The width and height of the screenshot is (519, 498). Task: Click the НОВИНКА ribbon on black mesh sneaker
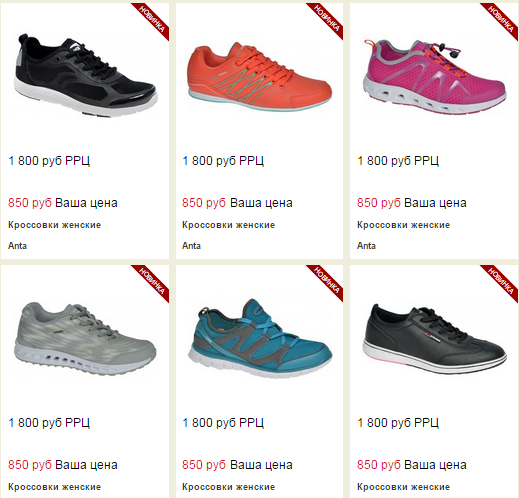[153, 19]
